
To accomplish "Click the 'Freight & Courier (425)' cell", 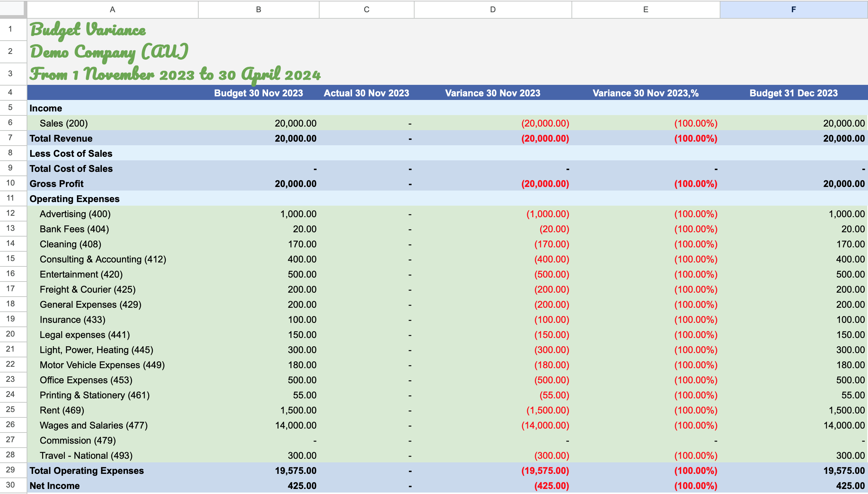I will tap(113, 289).
